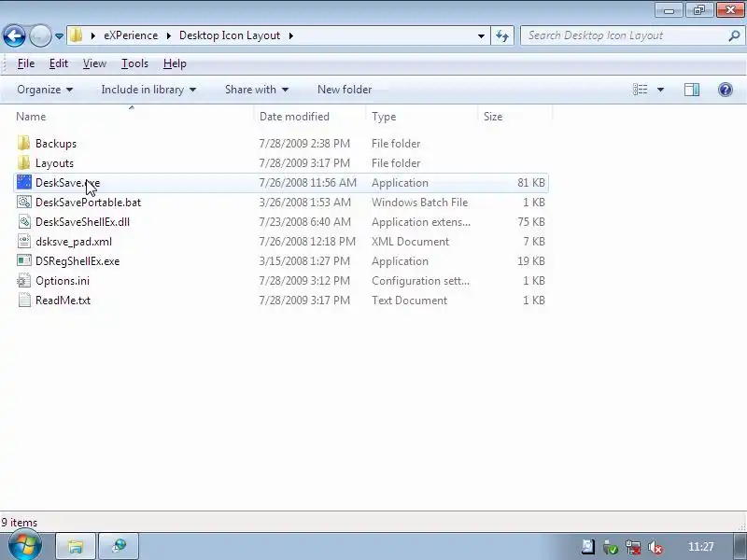Open recent pages dropdown beside navigation arrows
This screenshot has height=560, width=747.
(x=59, y=36)
